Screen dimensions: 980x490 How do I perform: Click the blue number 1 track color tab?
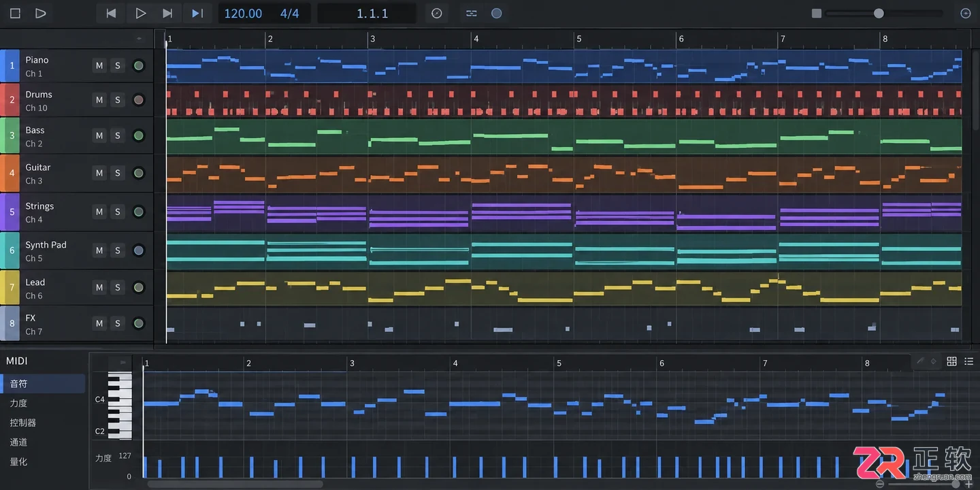click(x=10, y=65)
